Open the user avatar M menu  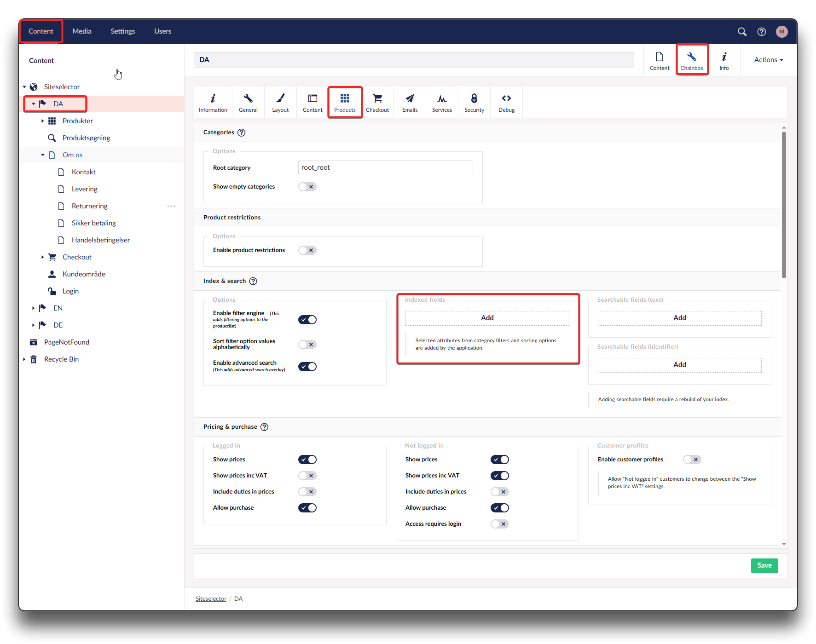(x=781, y=31)
